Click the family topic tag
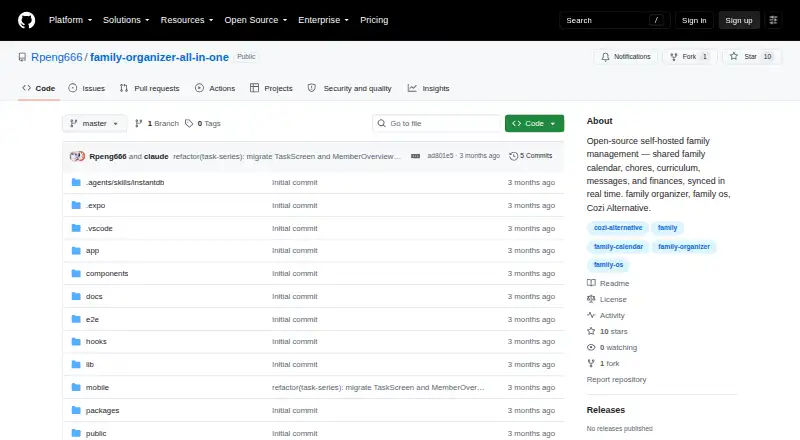The image size is (800, 440). pos(667,228)
